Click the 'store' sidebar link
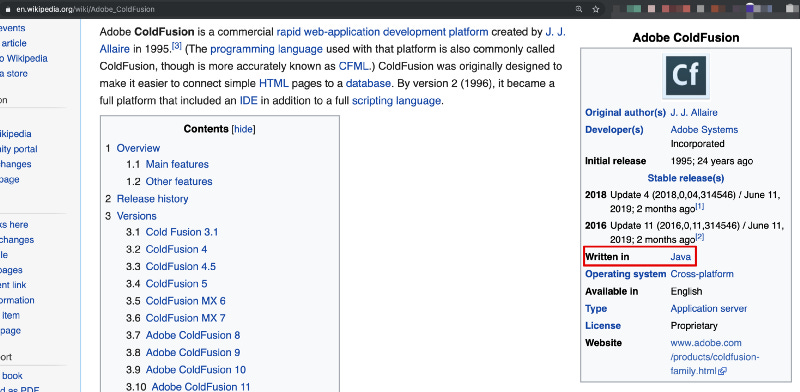The width and height of the screenshot is (800, 392). (14, 74)
